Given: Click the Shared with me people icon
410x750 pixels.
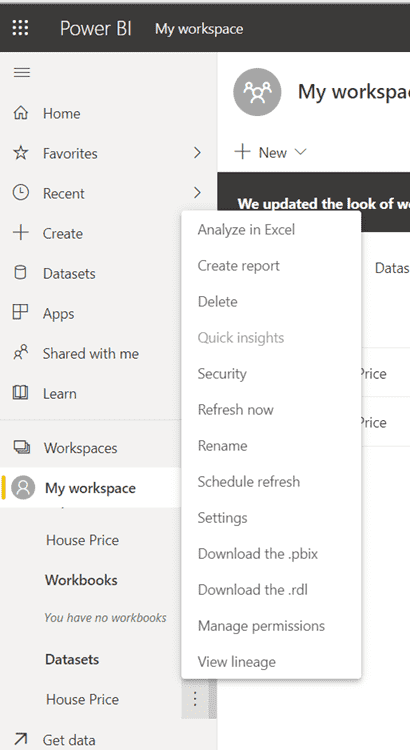Looking at the screenshot, I should tap(21, 353).
